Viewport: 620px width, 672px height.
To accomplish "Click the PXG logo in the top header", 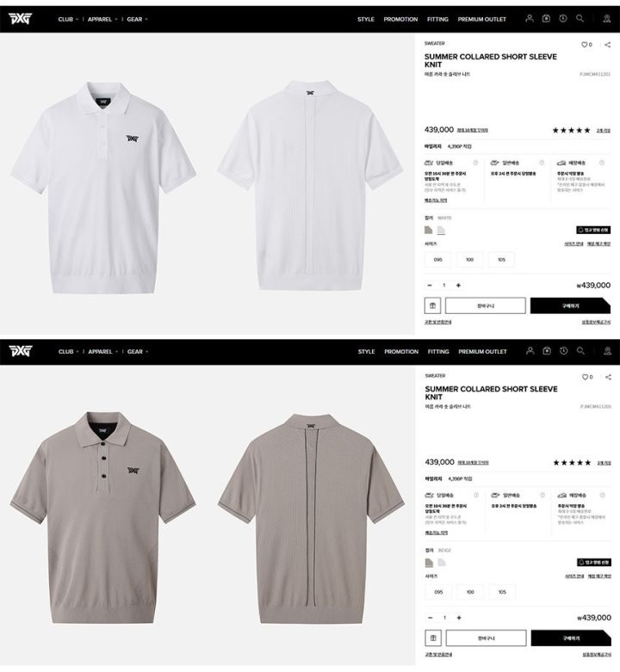I will point(20,19).
